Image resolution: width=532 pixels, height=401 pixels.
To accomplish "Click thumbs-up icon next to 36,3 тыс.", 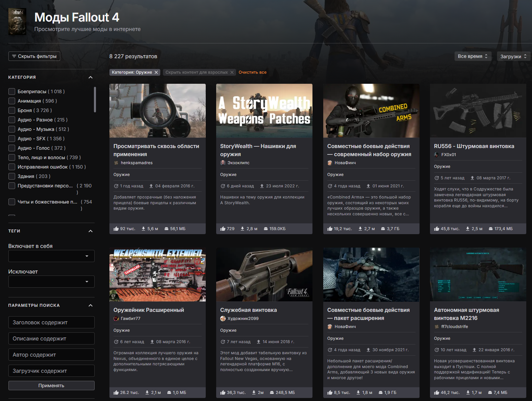I will pos(223,393).
